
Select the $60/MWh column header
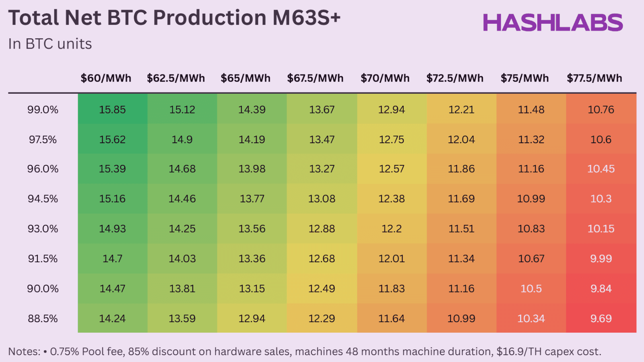click(x=106, y=78)
